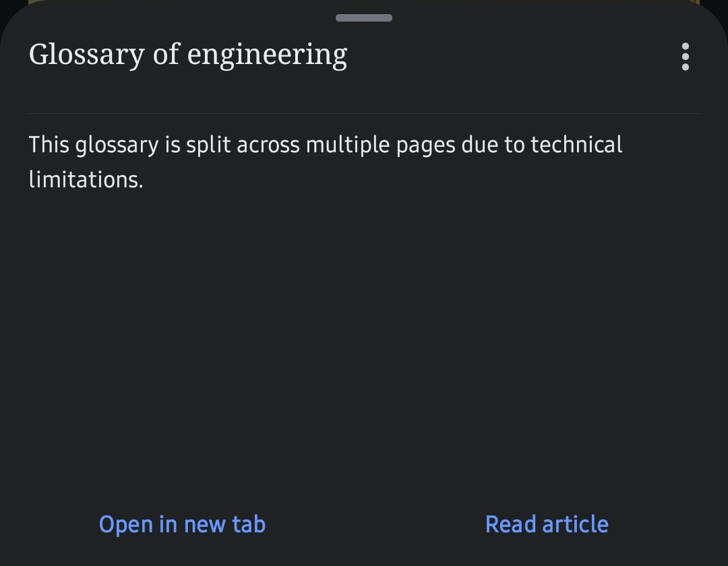
Task: Tap the Glossary of engineering title
Action: click(188, 55)
